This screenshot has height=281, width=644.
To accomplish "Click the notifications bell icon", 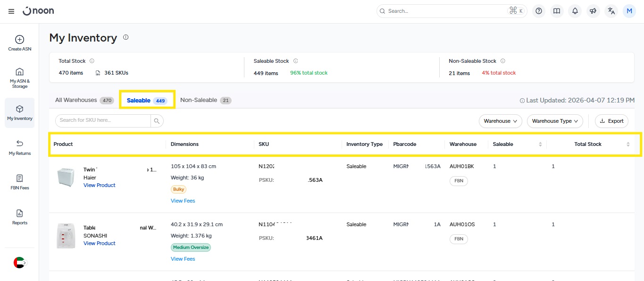I will point(575,11).
